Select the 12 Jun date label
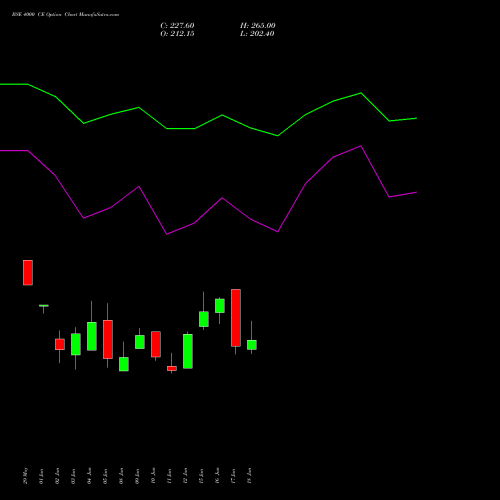The image size is (500, 500). 185,476
